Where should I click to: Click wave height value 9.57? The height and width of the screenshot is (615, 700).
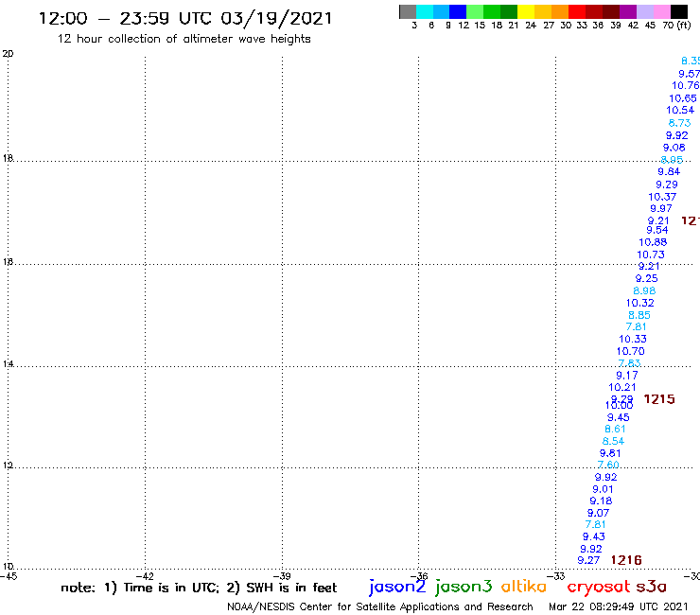click(689, 74)
